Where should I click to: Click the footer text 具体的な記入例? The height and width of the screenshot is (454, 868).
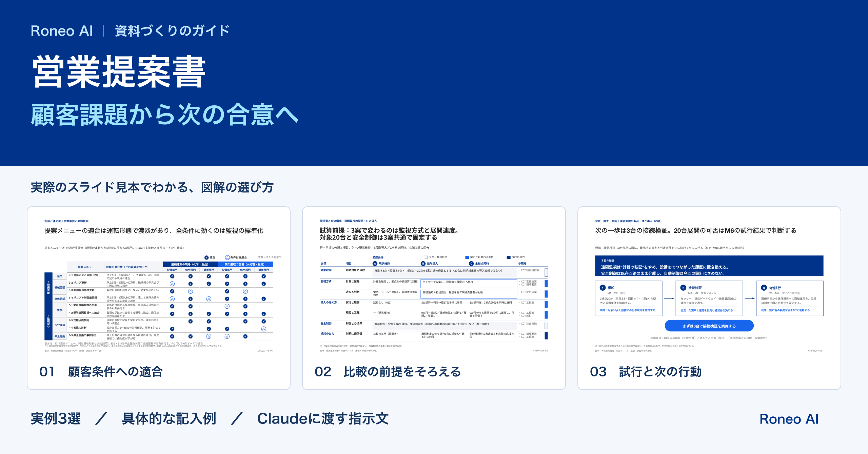point(169,419)
